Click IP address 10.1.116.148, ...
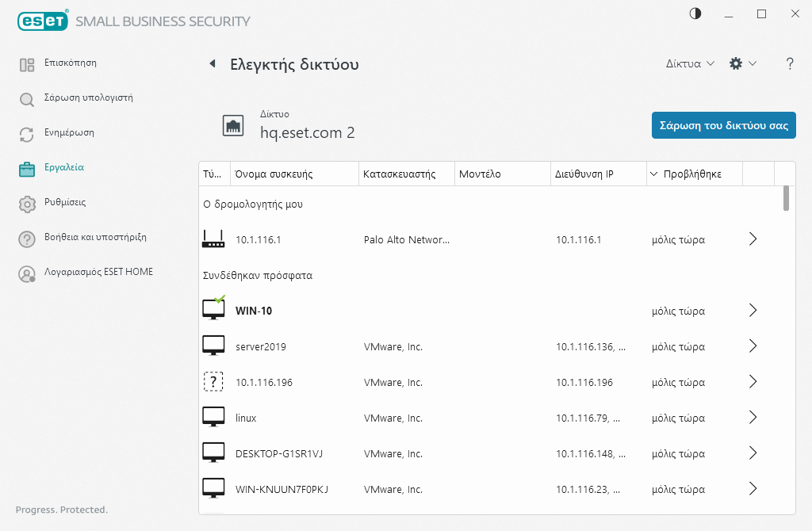Image resolution: width=812 pixels, height=531 pixels. click(591, 454)
